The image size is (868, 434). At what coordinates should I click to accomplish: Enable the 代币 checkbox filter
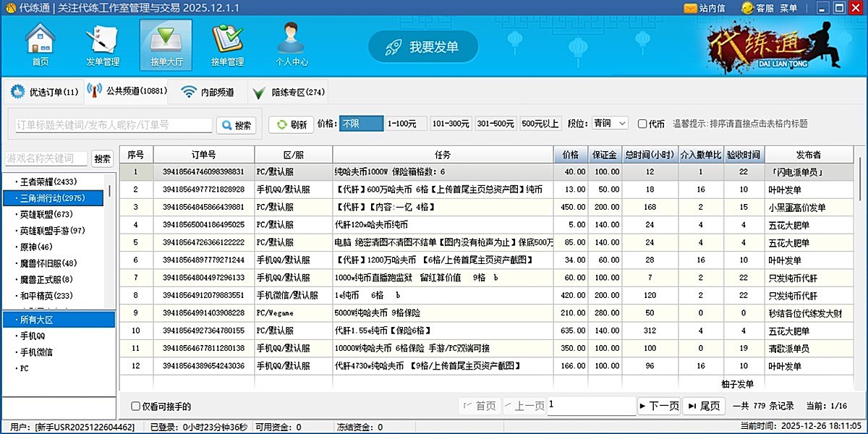642,123
